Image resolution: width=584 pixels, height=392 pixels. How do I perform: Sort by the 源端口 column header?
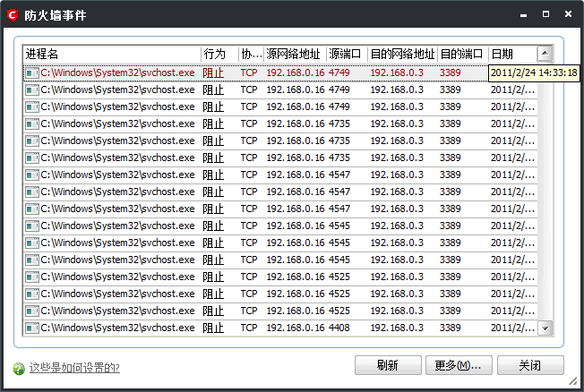[348, 55]
